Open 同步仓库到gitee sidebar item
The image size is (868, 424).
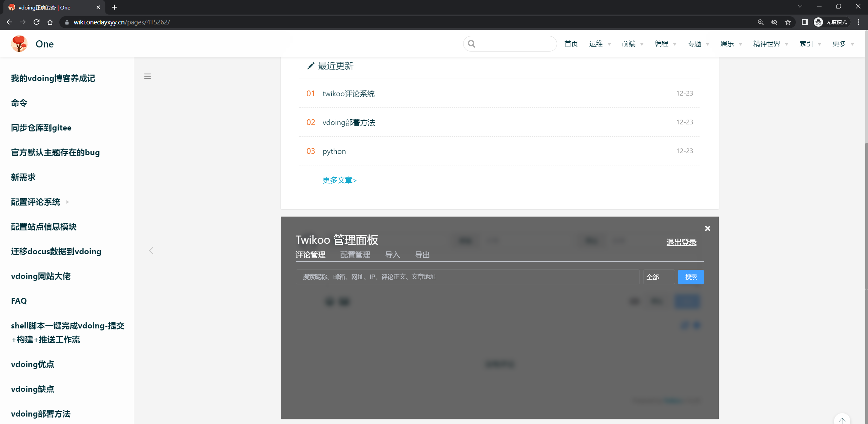pos(41,128)
